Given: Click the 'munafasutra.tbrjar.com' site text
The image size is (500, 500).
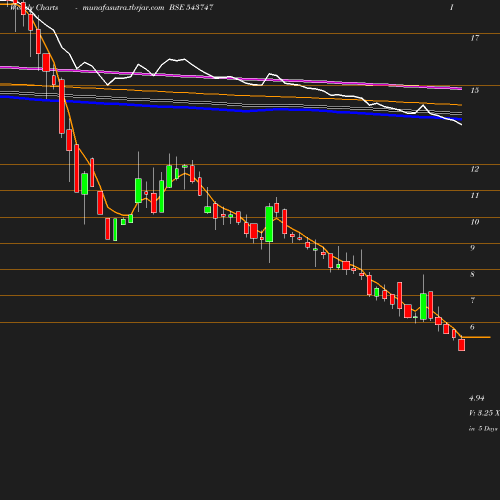Looking at the screenshot, I should pos(123,7).
